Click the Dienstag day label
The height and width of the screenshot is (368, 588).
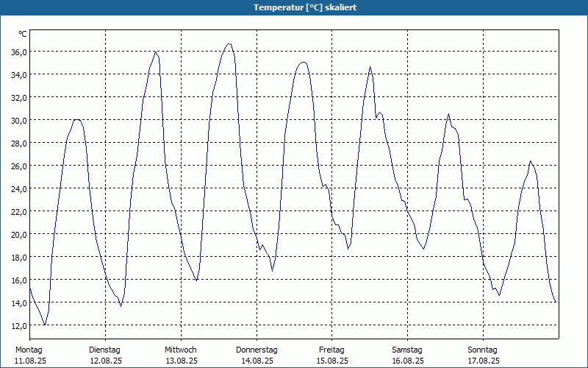[104, 350]
